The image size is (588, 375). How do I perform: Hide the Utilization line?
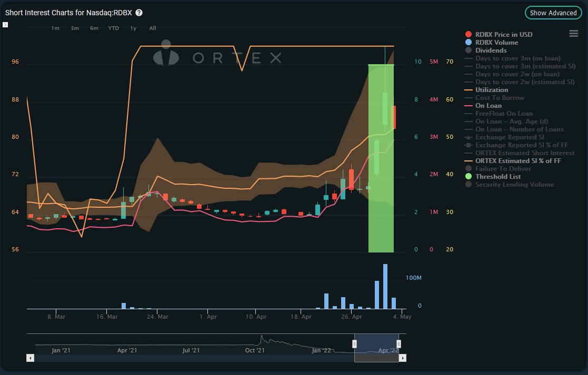point(486,89)
